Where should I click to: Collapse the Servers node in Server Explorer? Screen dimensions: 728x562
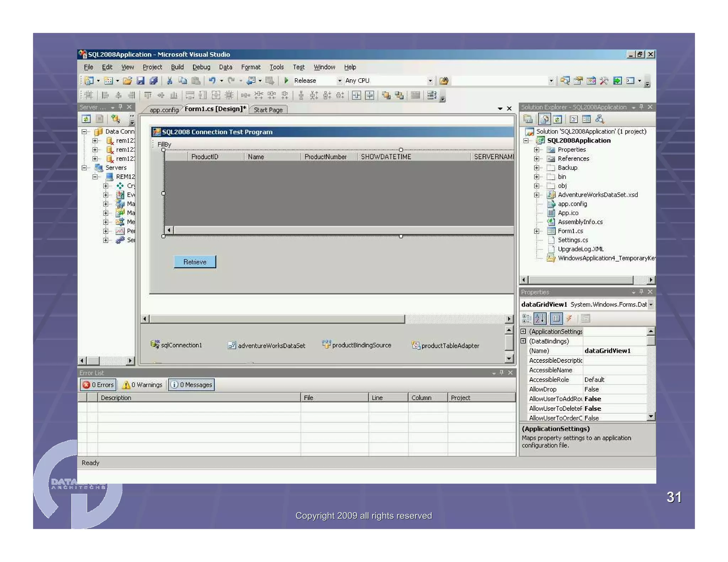tap(84, 168)
